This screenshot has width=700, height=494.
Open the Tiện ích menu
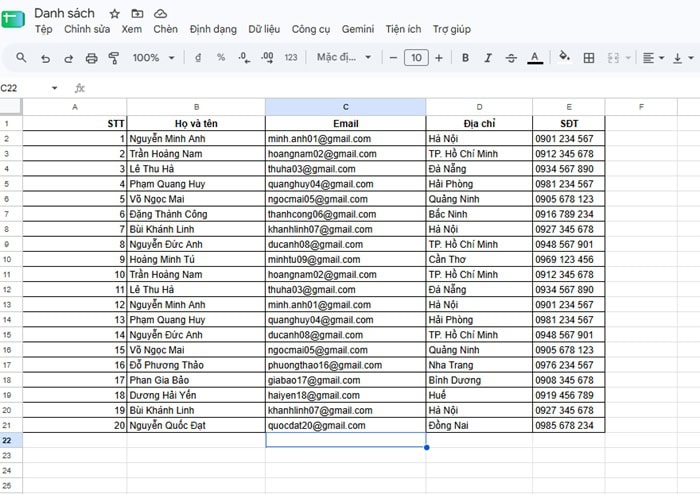coord(403,29)
